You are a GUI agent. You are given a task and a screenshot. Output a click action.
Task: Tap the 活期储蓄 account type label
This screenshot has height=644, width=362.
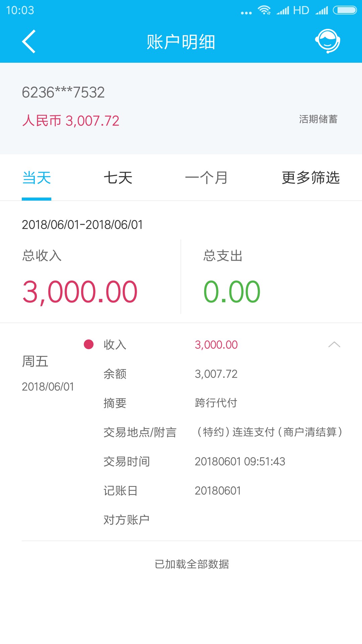coord(318,119)
